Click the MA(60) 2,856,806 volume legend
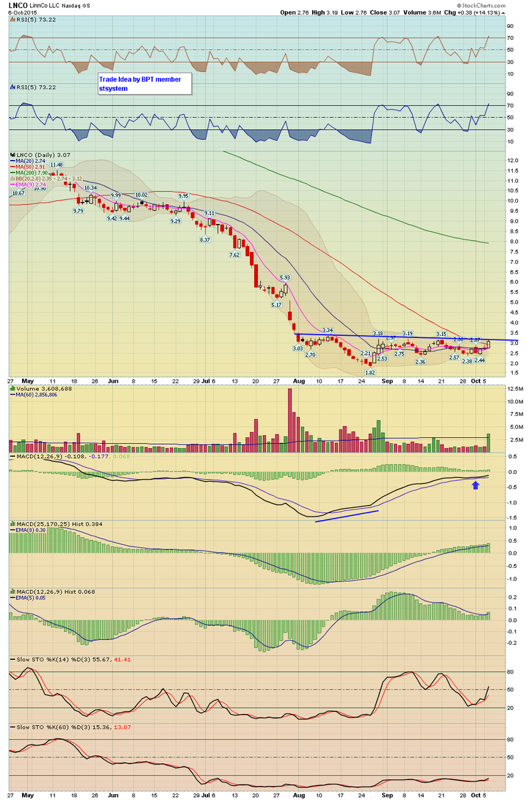This screenshot has width=532, height=800. click(x=33, y=395)
